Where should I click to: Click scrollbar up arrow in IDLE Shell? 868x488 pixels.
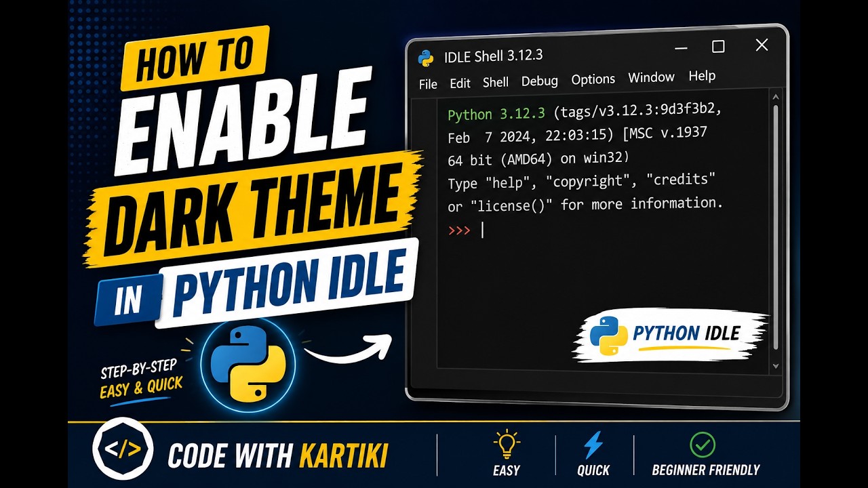click(776, 98)
